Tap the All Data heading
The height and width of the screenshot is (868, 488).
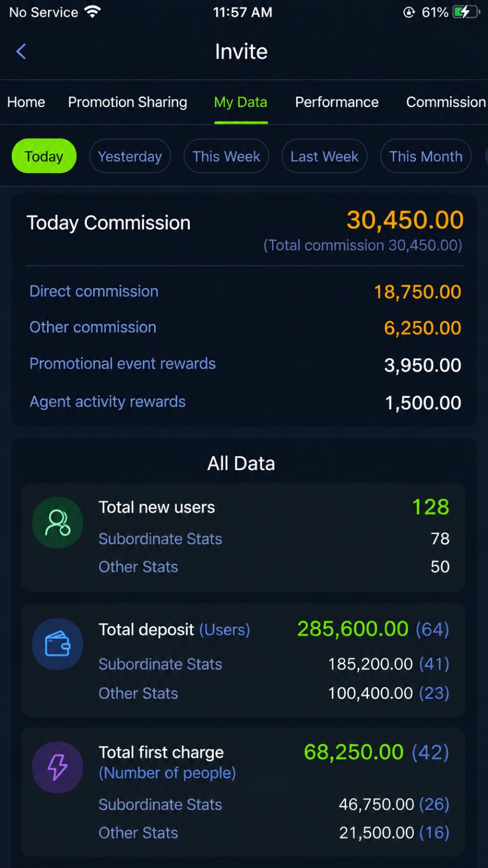point(241,463)
